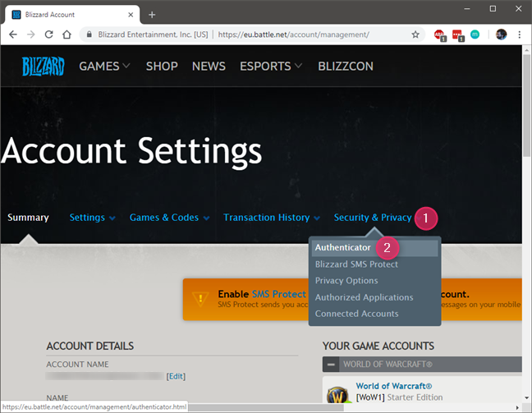Open the red calendar extension icon
532x413 pixels.
[457, 34]
